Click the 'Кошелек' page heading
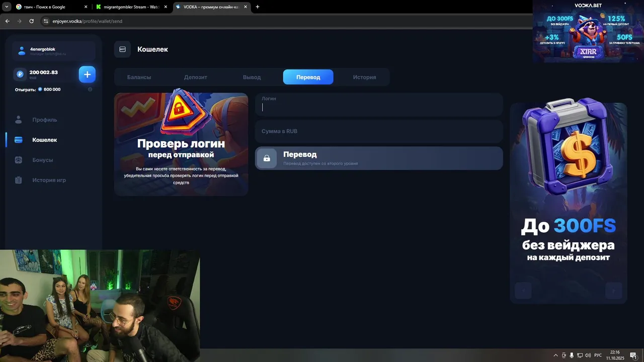 [152, 49]
